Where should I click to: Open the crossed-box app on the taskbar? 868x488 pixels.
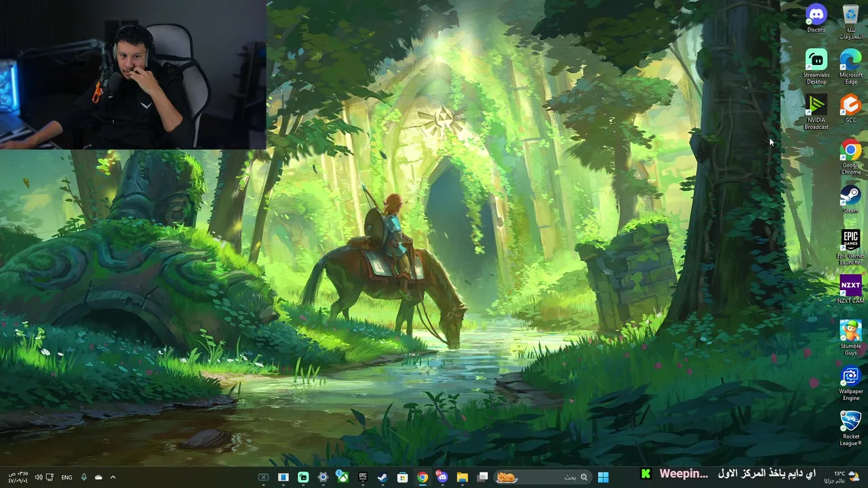263,477
